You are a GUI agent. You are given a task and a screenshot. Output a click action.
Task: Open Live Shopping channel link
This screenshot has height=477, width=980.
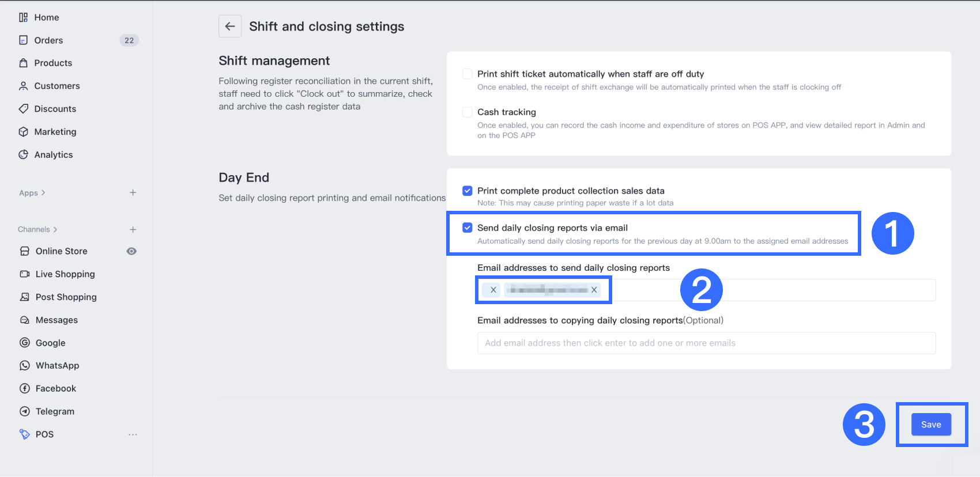[x=65, y=274]
